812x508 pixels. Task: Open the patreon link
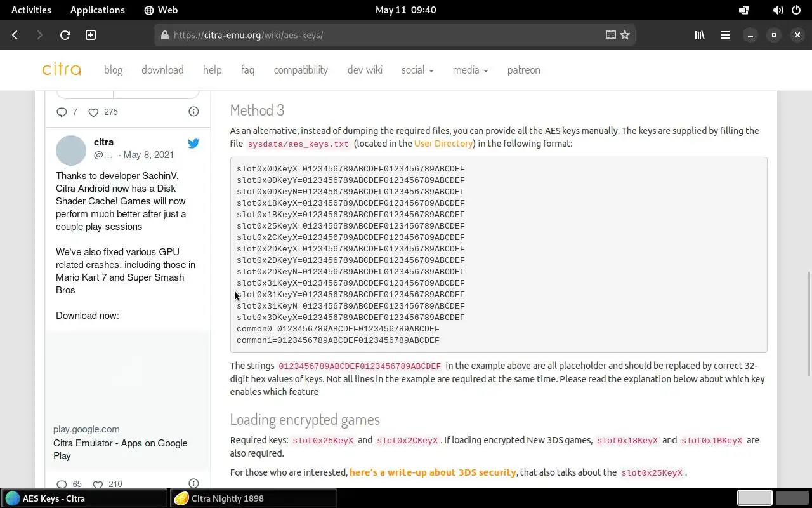pos(524,70)
